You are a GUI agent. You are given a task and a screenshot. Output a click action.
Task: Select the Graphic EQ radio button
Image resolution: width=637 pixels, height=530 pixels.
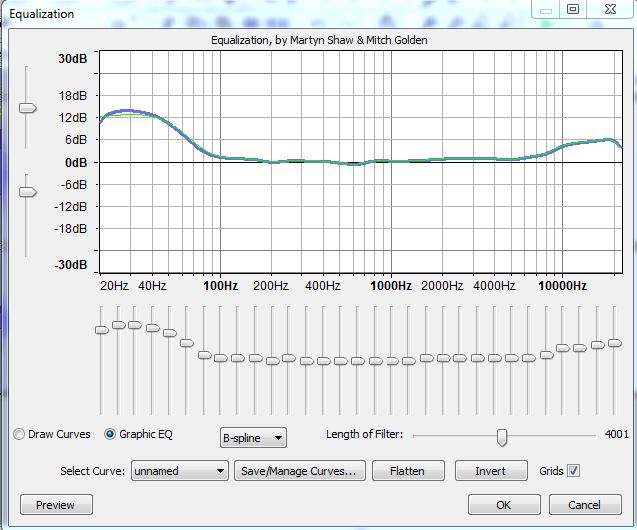(x=110, y=434)
